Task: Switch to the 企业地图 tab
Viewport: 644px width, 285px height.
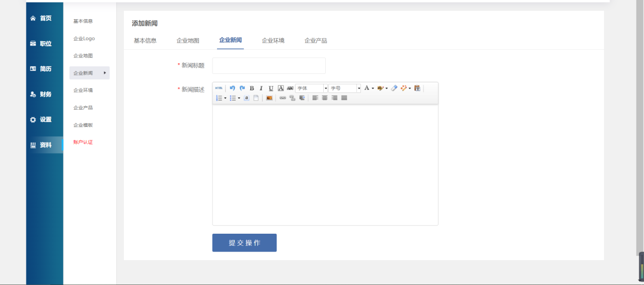Action: coord(188,41)
